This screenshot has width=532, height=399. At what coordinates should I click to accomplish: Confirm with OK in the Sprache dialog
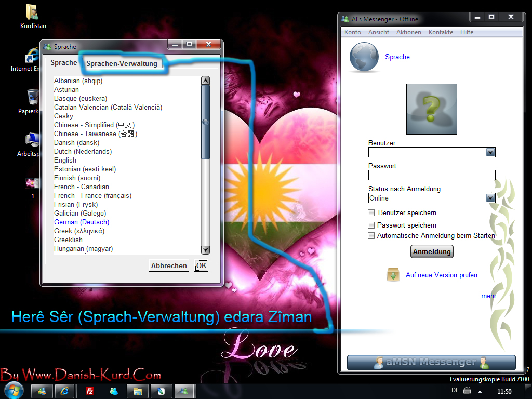point(201,265)
